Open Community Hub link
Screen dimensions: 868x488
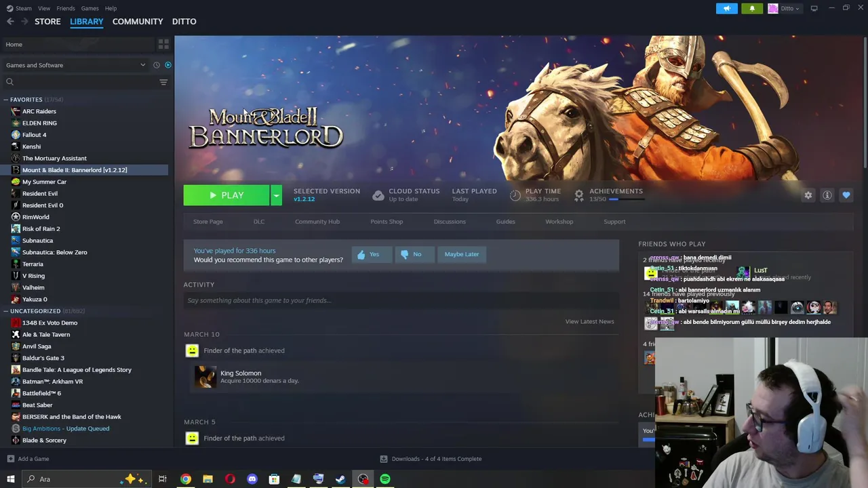[x=317, y=222]
